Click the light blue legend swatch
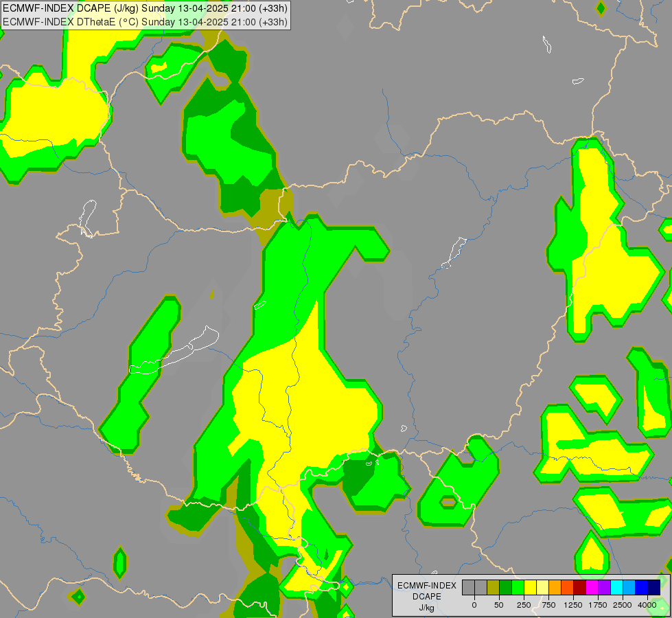Image resolution: width=672 pixels, height=618 pixels. pos(629,587)
